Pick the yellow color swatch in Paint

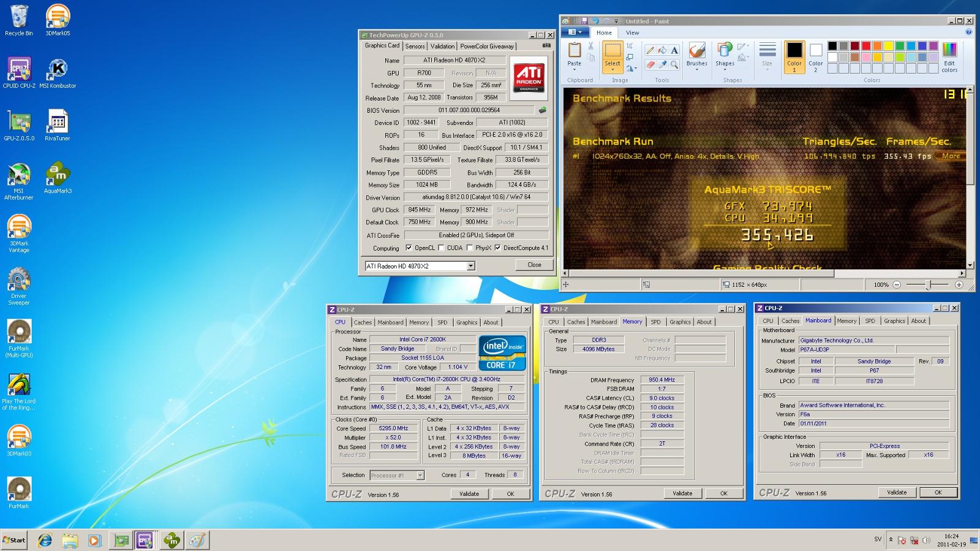888,46
